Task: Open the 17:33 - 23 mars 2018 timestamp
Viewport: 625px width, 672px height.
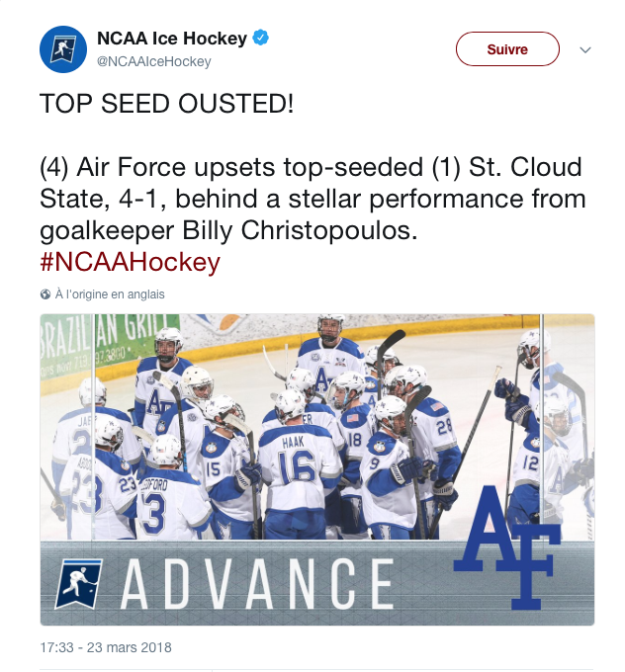Action: [x=106, y=647]
